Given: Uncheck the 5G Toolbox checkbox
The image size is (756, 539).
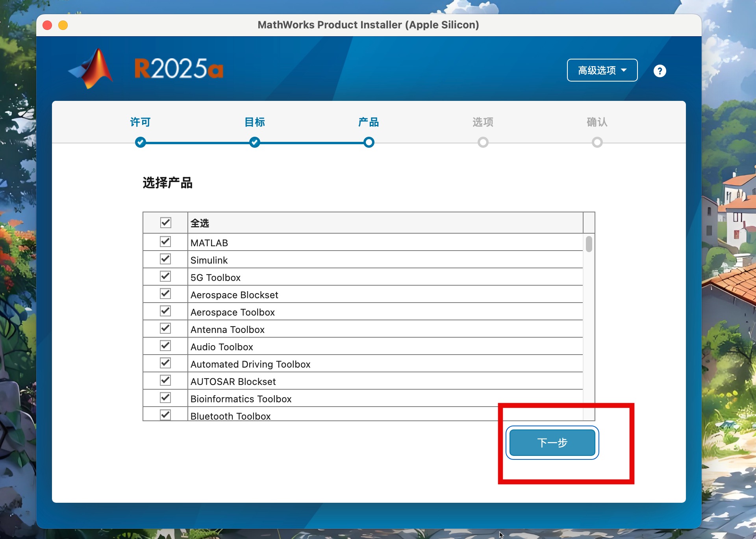Looking at the screenshot, I should click(x=166, y=277).
